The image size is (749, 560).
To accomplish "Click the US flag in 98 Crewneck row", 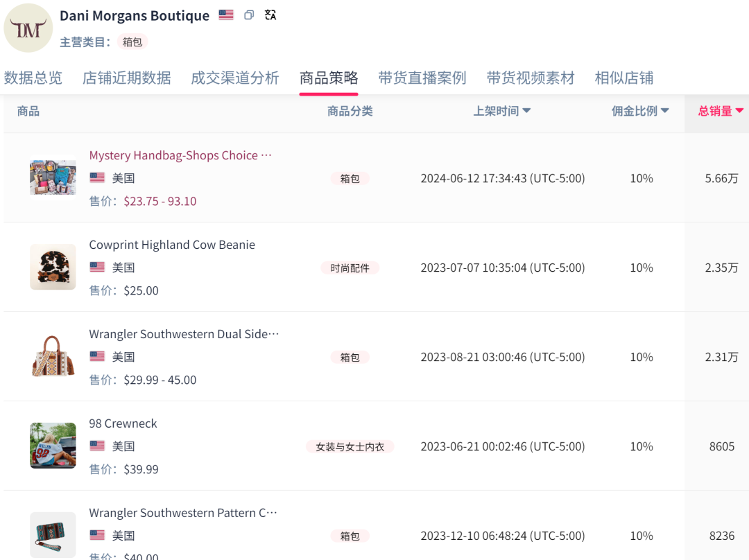I will [x=97, y=446].
